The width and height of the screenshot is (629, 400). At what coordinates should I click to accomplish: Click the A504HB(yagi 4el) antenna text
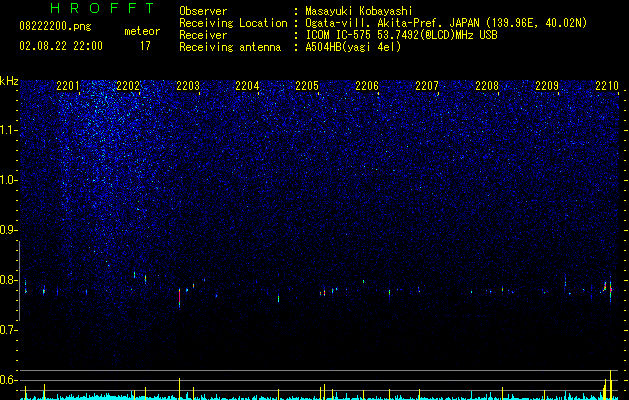(x=353, y=47)
